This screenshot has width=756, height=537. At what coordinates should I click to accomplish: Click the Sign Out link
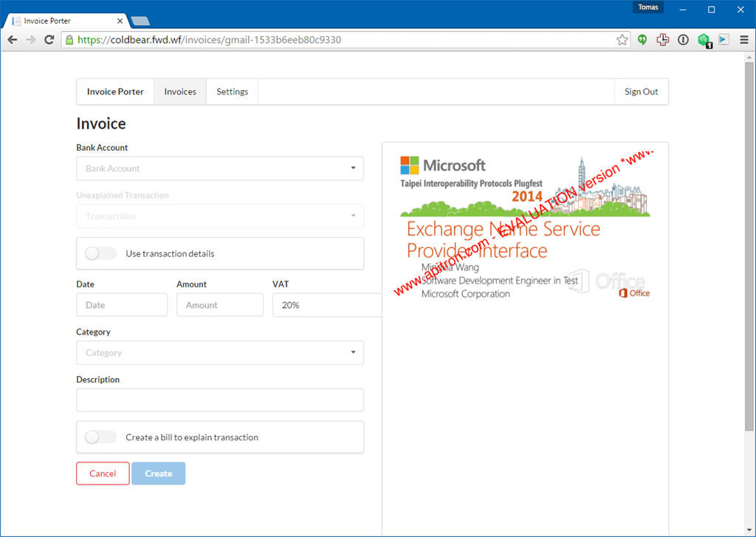(x=641, y=92)
